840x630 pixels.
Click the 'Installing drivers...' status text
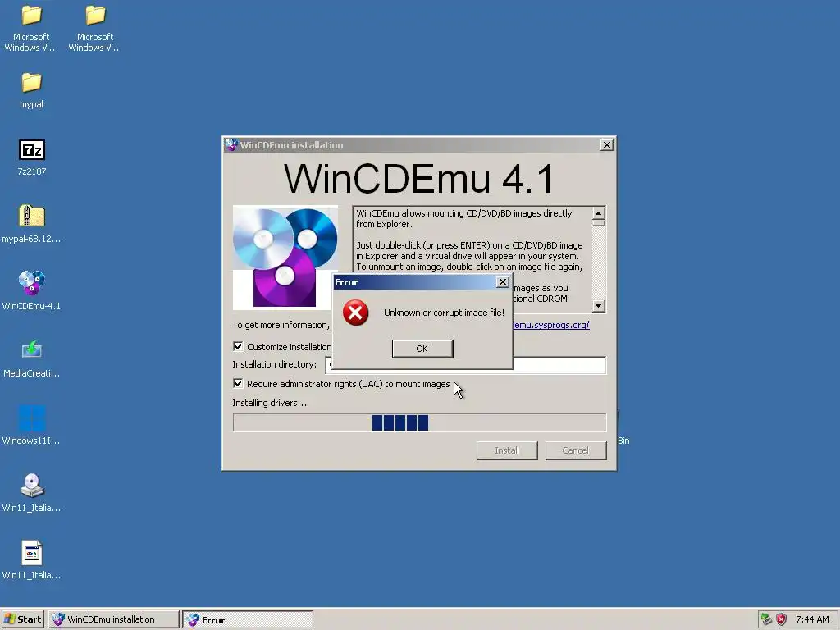(x=269, y=403)
